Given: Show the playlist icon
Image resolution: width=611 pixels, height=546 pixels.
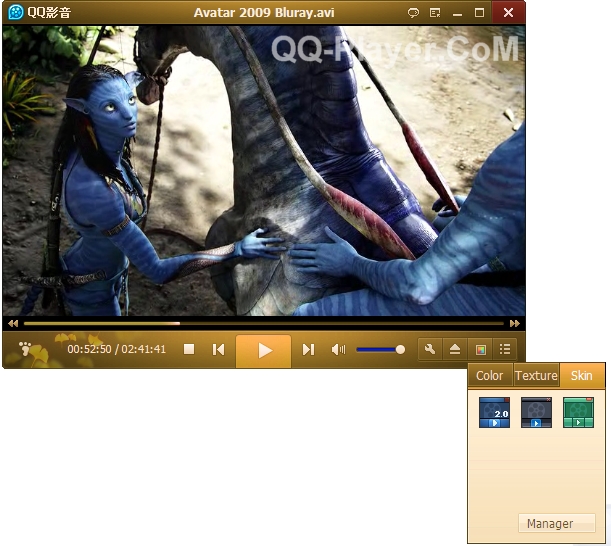Looking at the screenshot, I should 505,349.
